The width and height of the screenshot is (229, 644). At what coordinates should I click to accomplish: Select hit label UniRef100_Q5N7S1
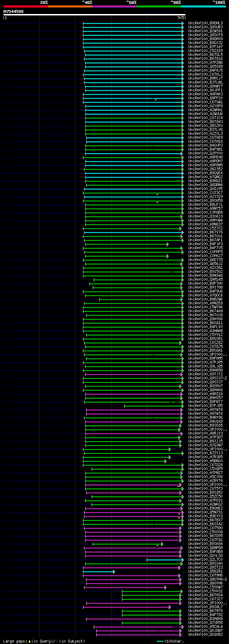coord(205,512)
